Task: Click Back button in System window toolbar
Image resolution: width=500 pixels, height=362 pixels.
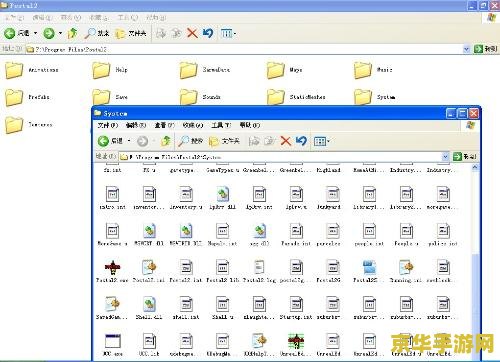Action: [x=110, y=141]
